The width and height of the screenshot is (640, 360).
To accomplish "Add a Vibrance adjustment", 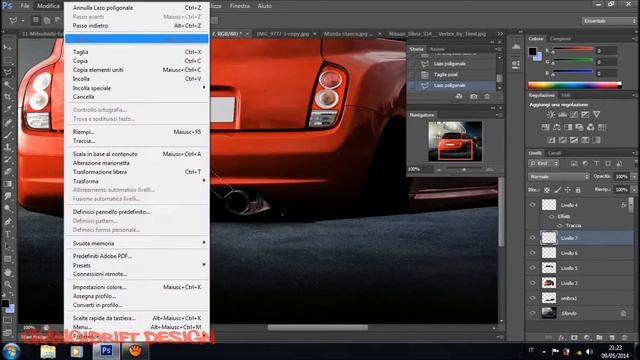I will coord(596,115).
